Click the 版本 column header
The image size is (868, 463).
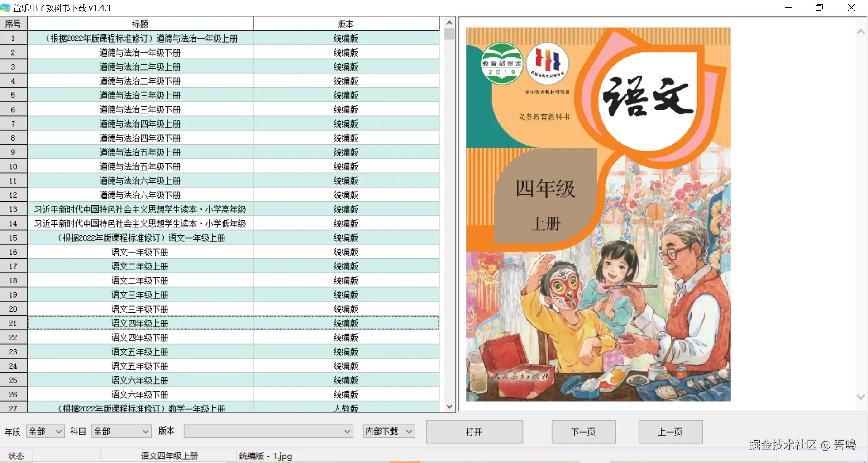(x=346, y=24)
